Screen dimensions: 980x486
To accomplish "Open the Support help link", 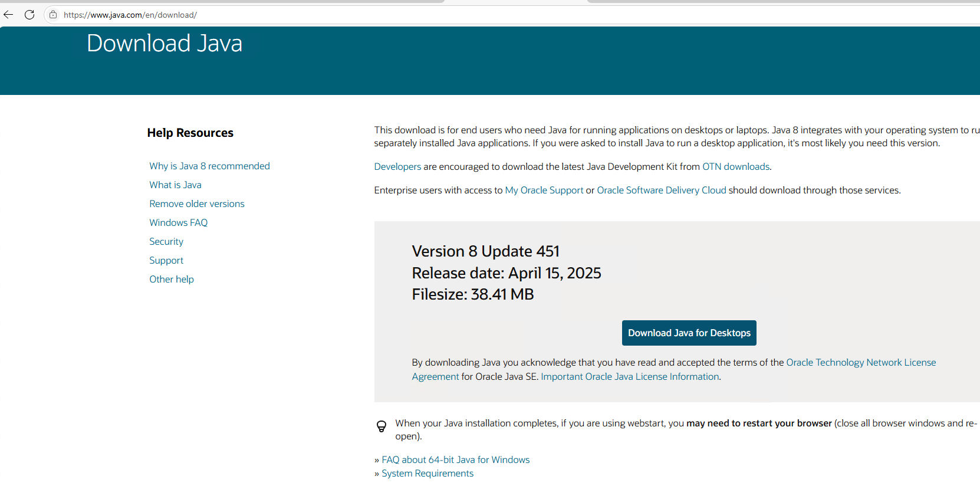I will [166, 261].
